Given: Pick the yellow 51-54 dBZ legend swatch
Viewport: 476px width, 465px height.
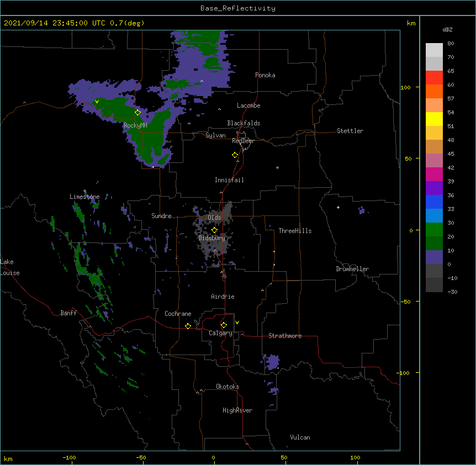Looking at the screenshot, I should 434,119.
